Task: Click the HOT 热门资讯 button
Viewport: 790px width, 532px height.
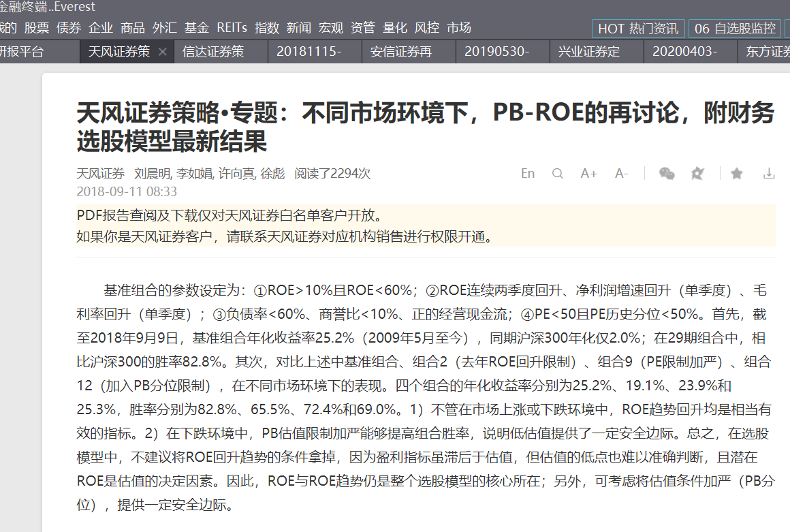Action: click(x=637, y=29)
